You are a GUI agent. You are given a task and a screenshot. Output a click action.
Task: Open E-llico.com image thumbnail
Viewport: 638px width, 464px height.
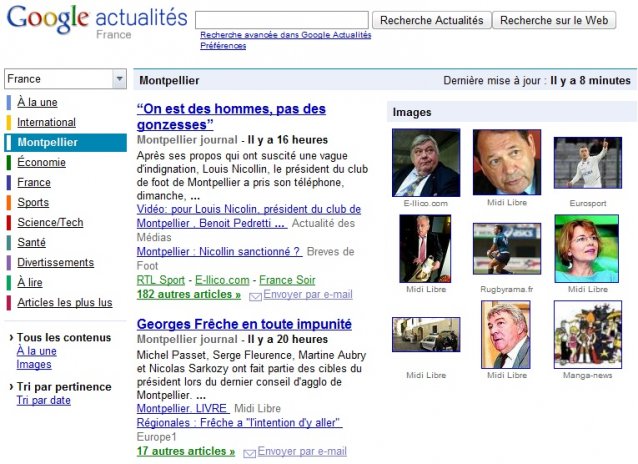(426, 163)
